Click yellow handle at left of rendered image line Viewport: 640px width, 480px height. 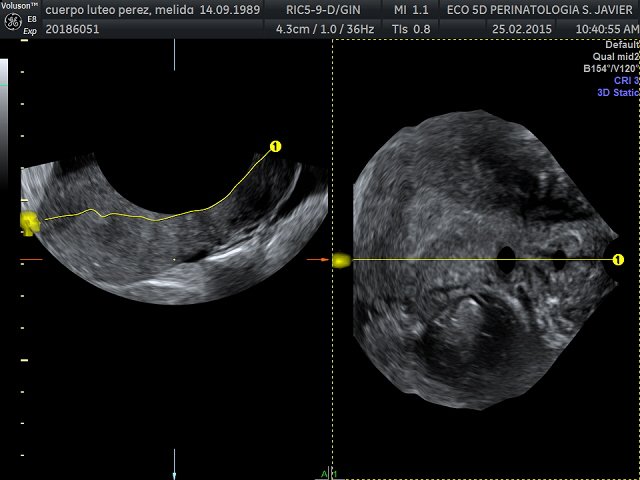pos(342,260)
